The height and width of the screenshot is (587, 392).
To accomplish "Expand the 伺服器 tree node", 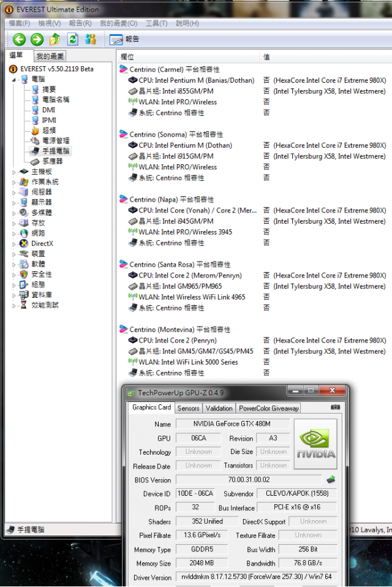I will point(13,193).
